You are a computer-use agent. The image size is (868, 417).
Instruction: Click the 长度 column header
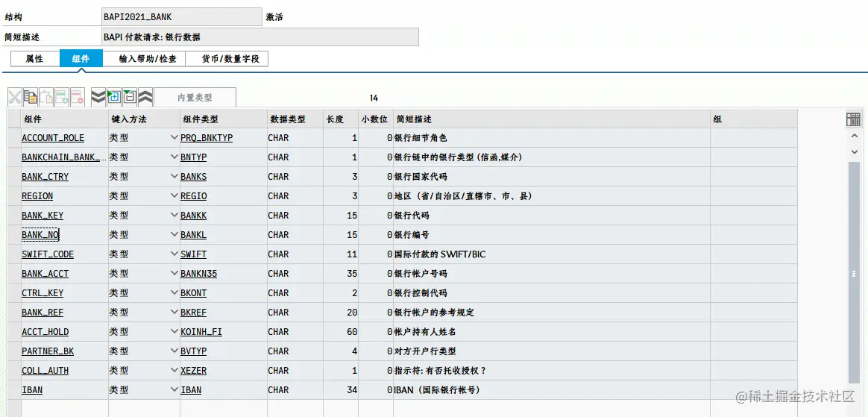[340, 119]
